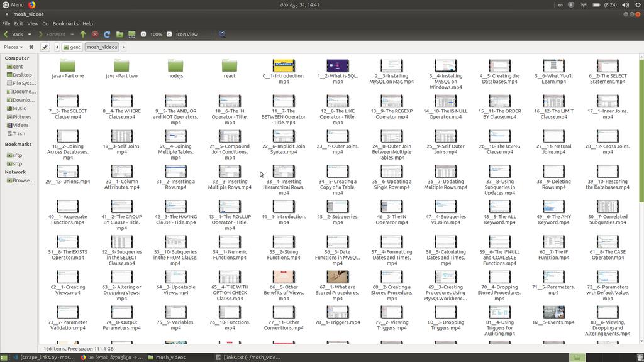The height and width of the screenshot is (362, 644).
Task: Close the sidebar with the X icon
Action: [x=31, y=47]
